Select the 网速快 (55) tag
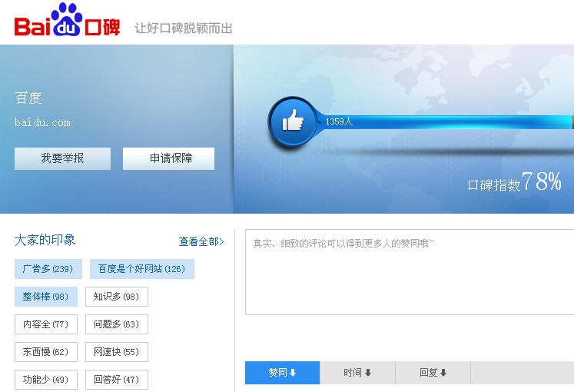This screenshot has height=392, width=574. (117, 352)
